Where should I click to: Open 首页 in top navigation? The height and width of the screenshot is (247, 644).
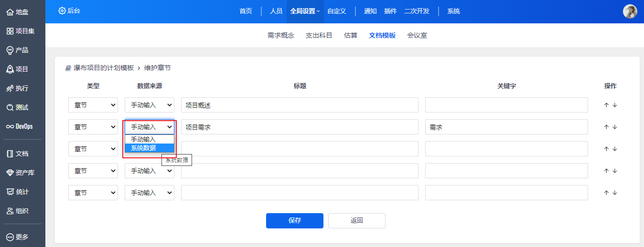(246, 11)
